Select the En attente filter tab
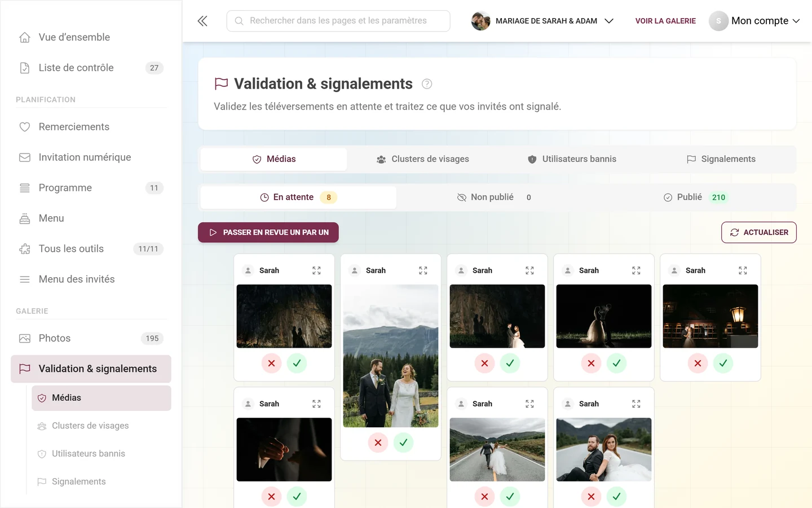Image resolution: width=812 pixels, height=508 pixels. click(x=298, y=198)
